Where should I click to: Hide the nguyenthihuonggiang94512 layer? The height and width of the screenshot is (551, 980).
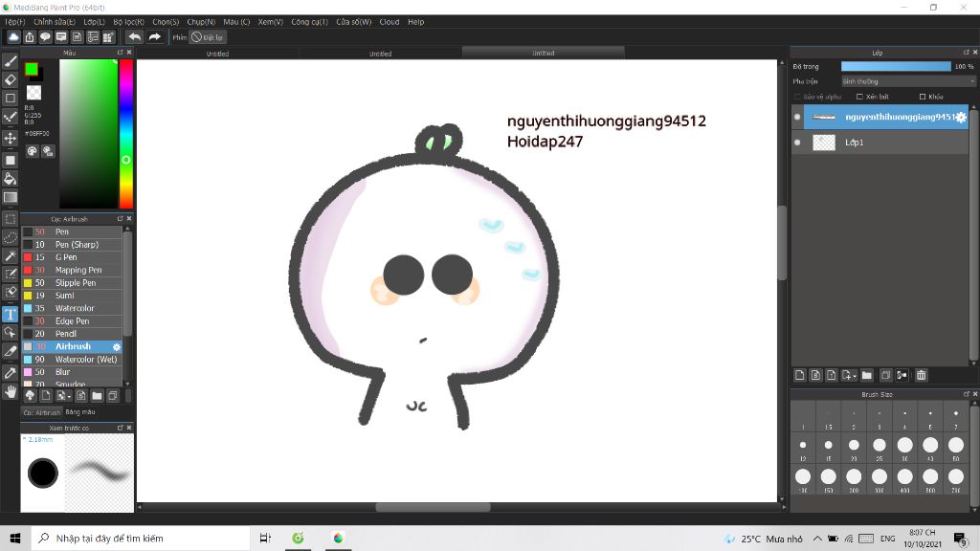(797, 117)
